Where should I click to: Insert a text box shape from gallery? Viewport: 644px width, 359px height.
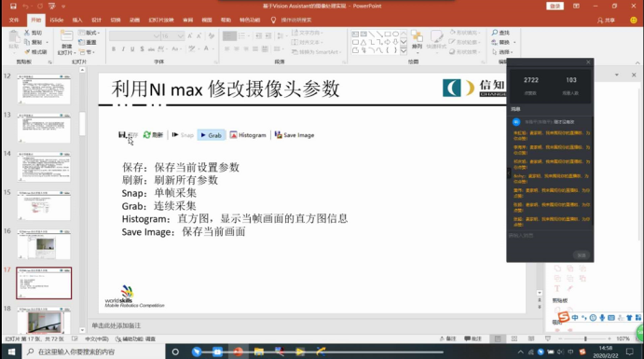point(355,35)
